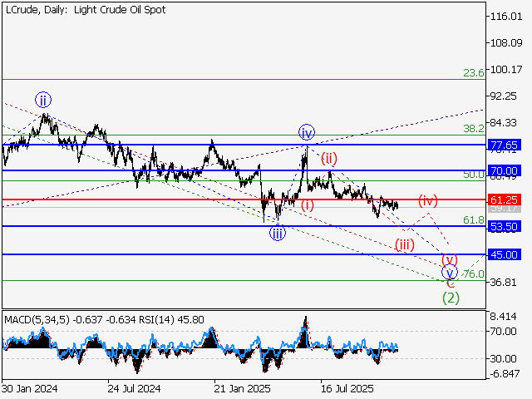Click the circled blue wave ii label
Viewport: 532px width, 399px height.
click(x=43, y=101)
